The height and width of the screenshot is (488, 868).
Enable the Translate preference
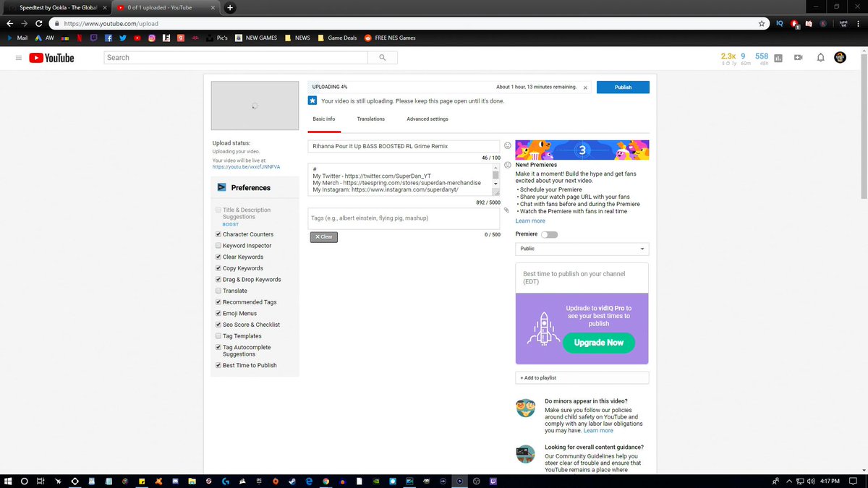pyautogui.click(x=218, y=291)
